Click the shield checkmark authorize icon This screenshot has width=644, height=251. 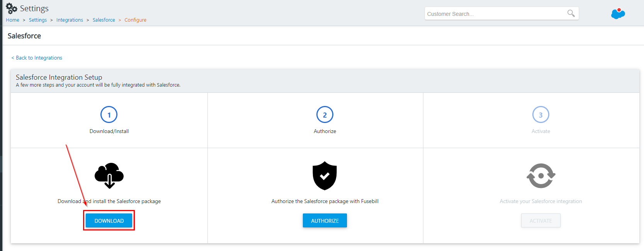325,176
